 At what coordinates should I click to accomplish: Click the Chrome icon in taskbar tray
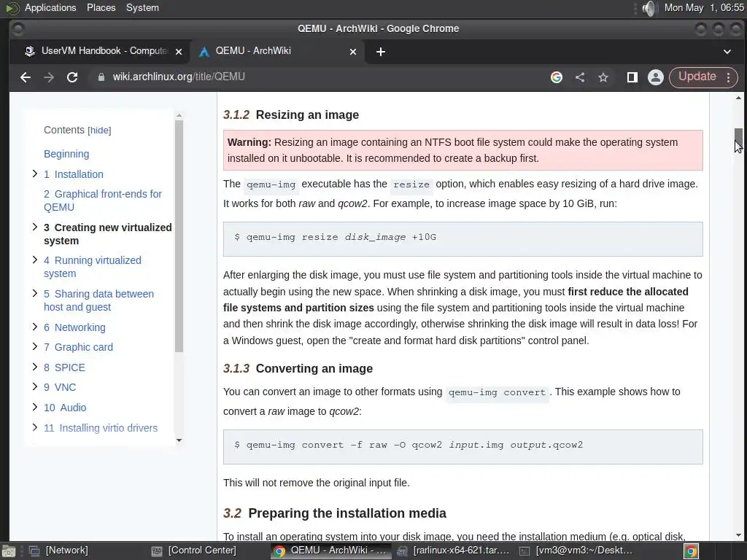point(692,551)
